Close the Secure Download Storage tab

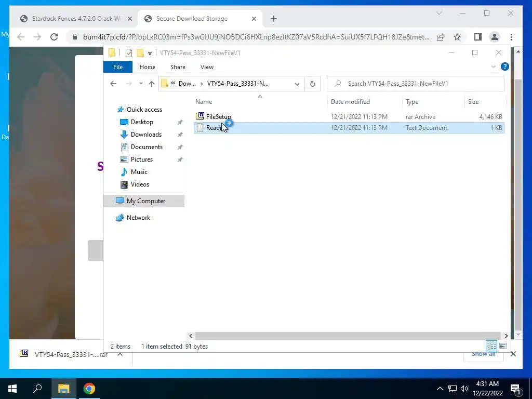point(254,19)
